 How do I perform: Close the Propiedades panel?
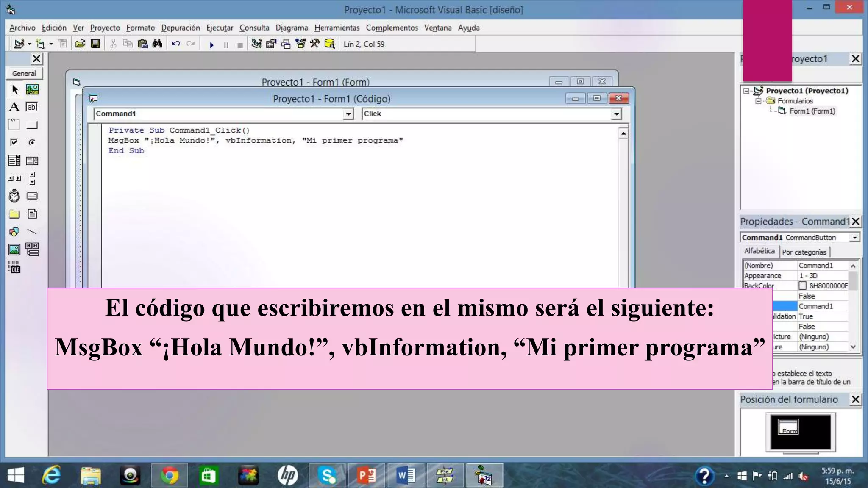(x=856, y=222)
